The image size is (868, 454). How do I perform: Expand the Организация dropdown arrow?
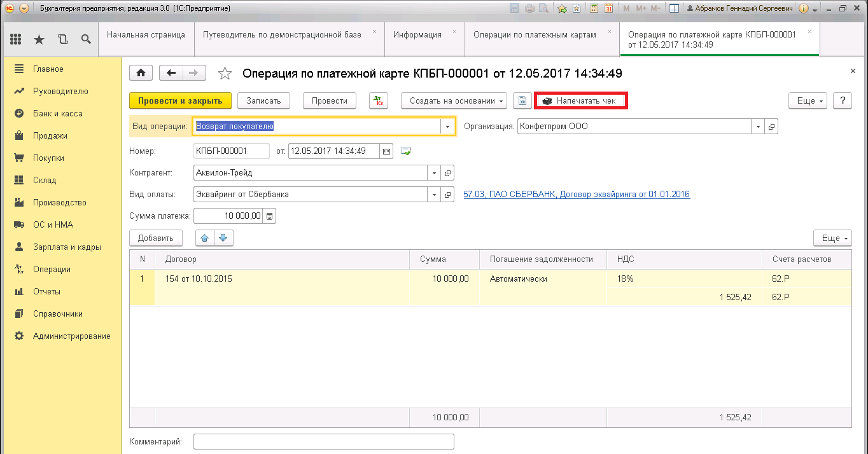758,127
